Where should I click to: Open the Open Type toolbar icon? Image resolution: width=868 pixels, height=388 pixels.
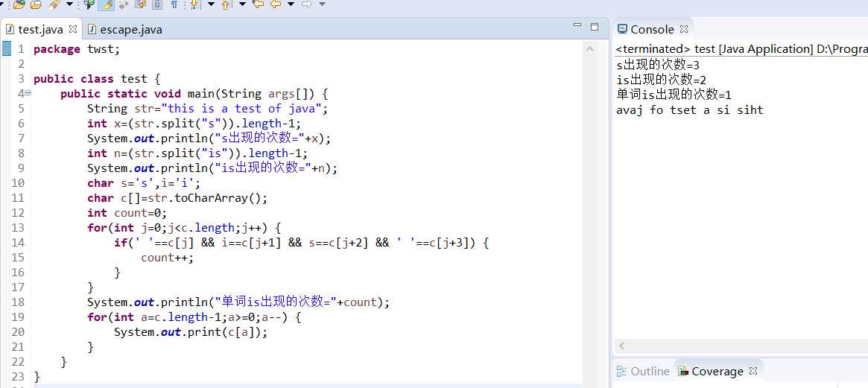click(19, 4)
